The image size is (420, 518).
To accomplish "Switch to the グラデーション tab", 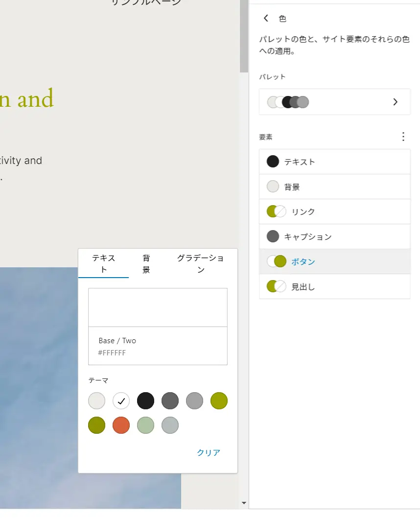I will tap(200, 263).
